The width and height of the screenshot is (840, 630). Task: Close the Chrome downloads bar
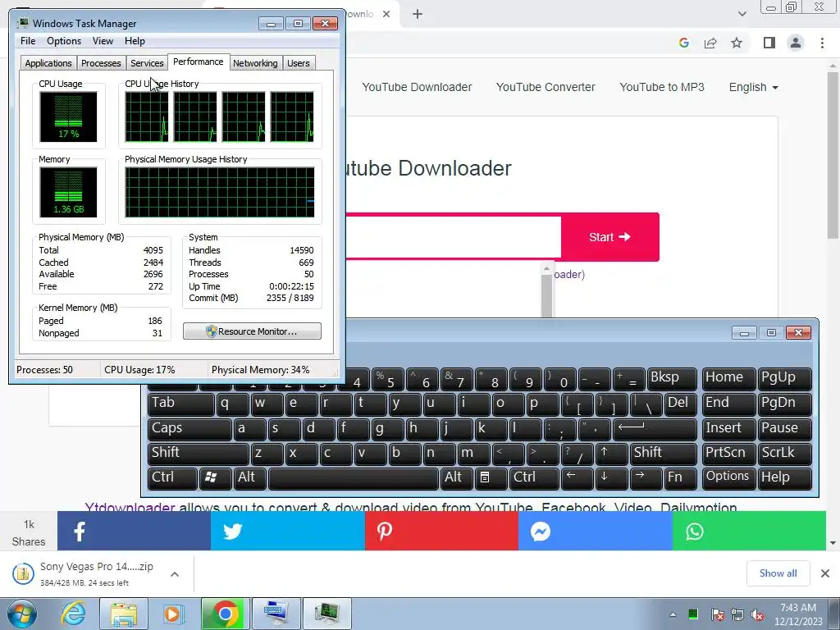coord(825,573)
